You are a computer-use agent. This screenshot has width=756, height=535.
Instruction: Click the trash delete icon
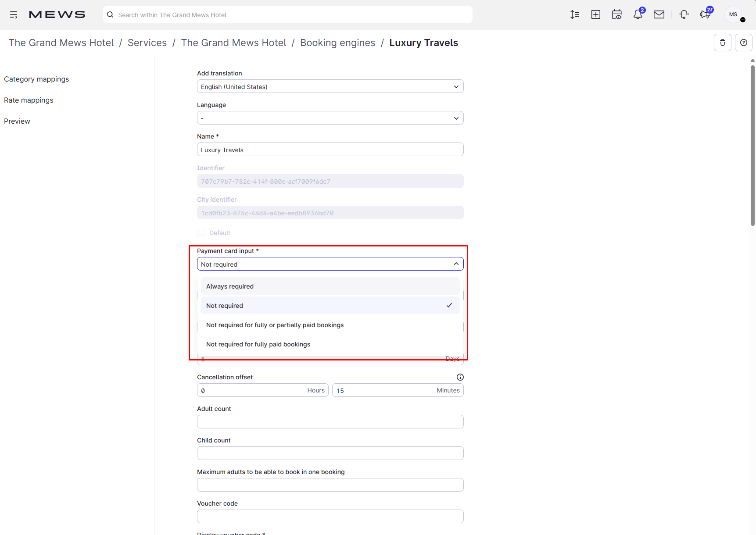point(723,43)
